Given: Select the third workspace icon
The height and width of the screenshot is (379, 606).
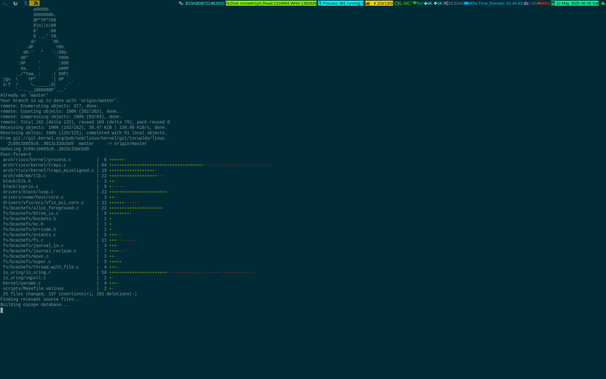Looking at the screenshot, I should 26,3.
